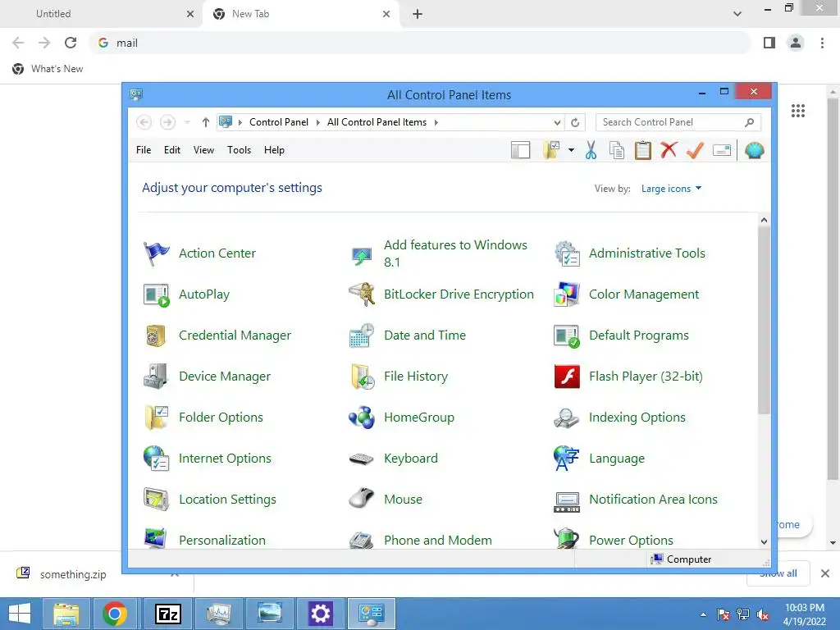Screen dimensions: 840x630
Task: Open Device Manager icon
Action: [157, 377]
